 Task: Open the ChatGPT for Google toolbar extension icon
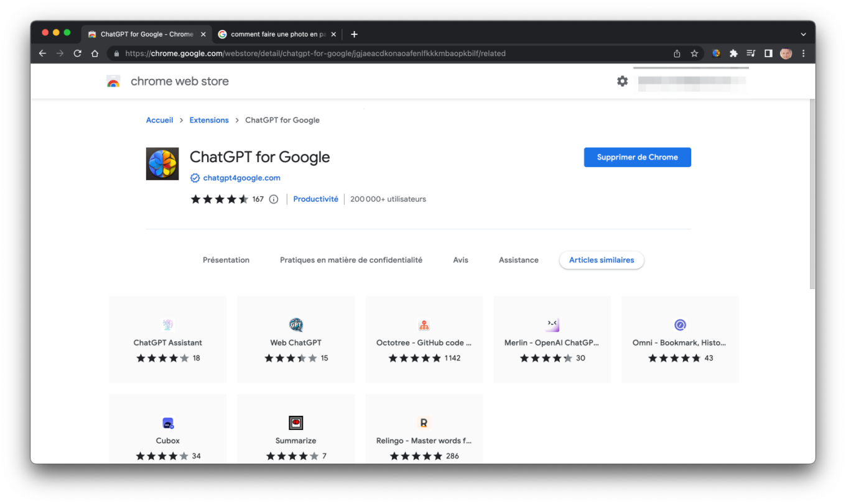click(x=716, y=53)
